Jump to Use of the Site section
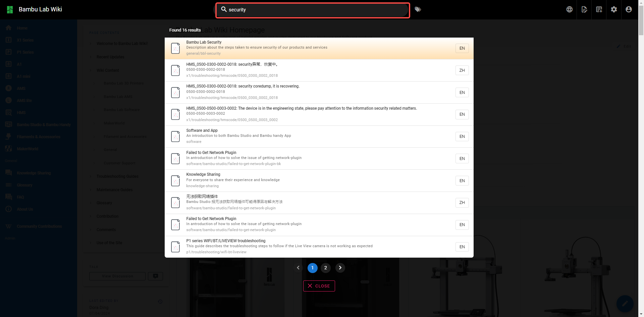644x317 pixels. click(109, 243)
